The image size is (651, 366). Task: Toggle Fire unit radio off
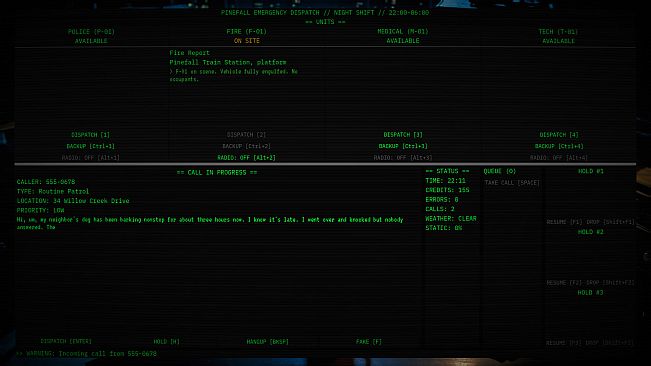point(247,158)
